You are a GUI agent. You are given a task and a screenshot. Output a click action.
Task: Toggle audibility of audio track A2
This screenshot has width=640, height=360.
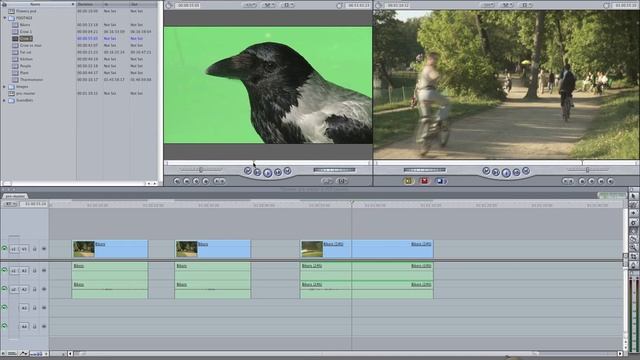coord(4,289)
